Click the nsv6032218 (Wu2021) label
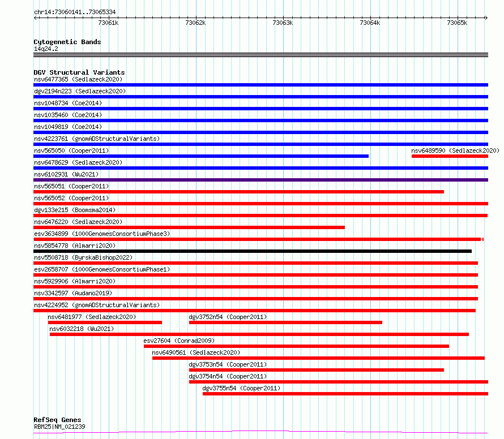Screen dimensions: 504x439 click(x=82, y=329)
